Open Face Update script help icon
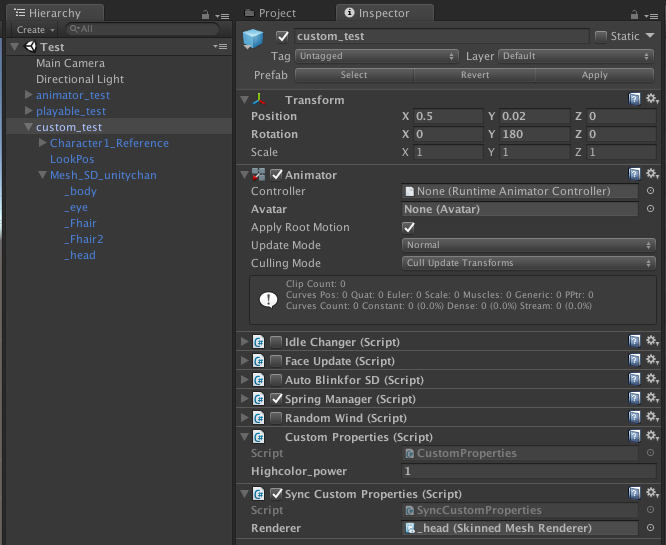This screenshot has height=545, width=666. click(634, 360)
